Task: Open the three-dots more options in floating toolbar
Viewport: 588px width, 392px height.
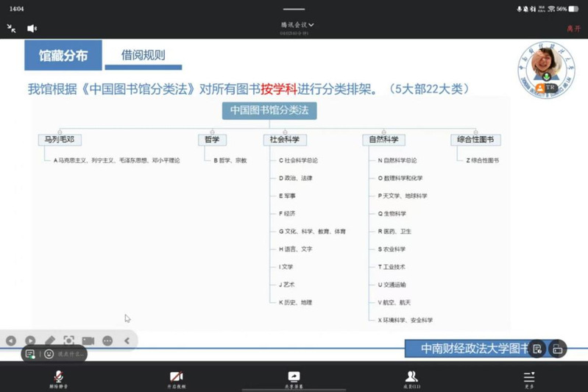Action: [x=107, y=341]
